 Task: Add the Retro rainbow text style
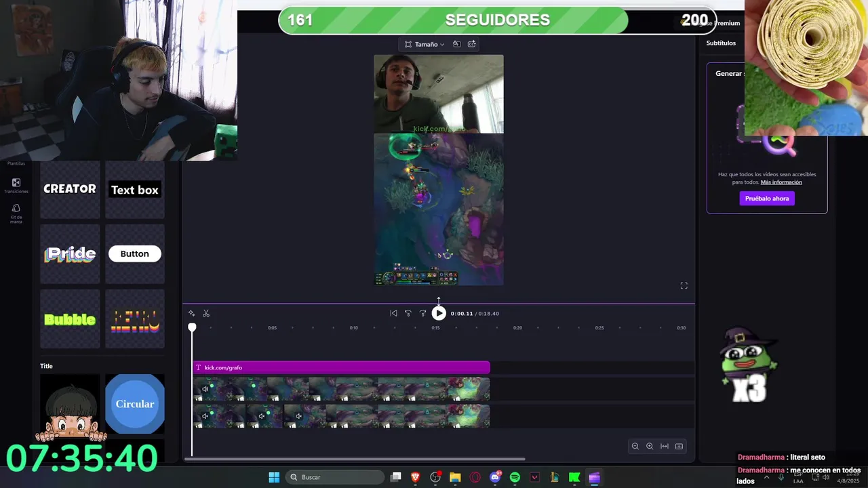click(x=135, y=319)
